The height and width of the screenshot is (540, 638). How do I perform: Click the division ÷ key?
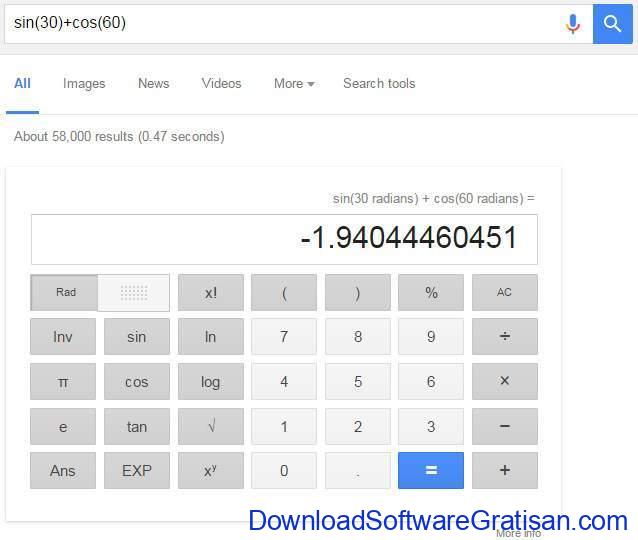505,337
